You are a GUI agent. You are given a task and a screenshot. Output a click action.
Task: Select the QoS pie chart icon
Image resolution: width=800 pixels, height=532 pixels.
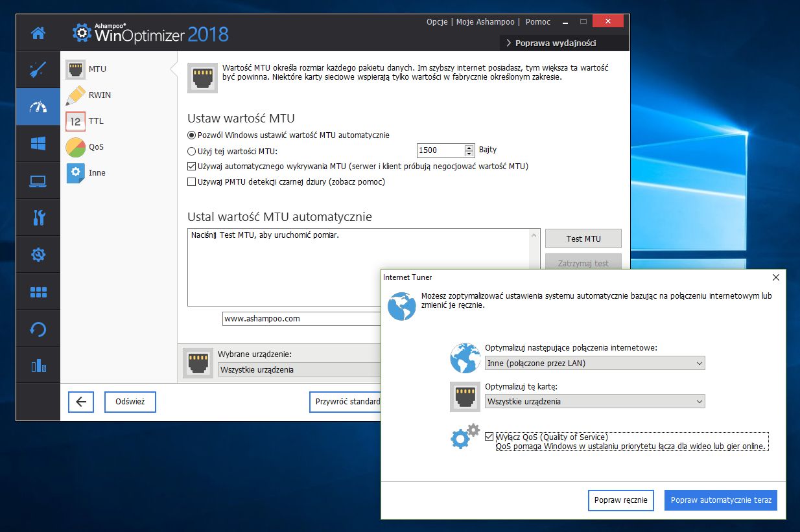(76, 147)
